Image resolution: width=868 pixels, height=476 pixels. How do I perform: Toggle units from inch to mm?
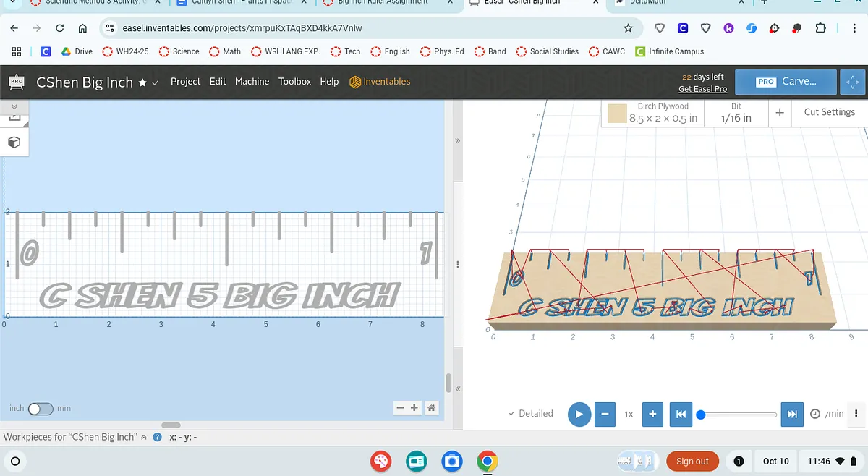(x=41, y=409)
